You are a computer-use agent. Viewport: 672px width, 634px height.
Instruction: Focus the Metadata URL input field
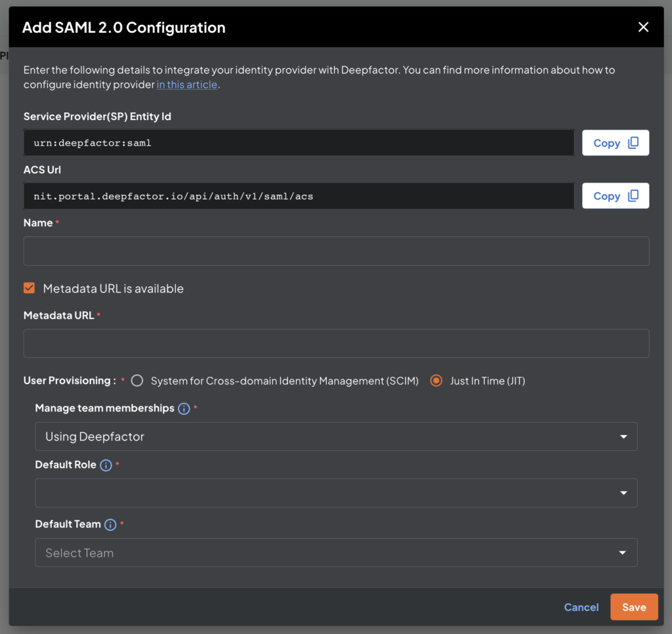point(336,343)
